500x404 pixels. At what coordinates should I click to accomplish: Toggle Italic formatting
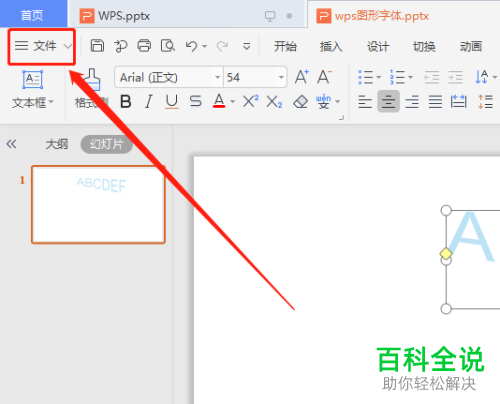click(x=149, y=101)
